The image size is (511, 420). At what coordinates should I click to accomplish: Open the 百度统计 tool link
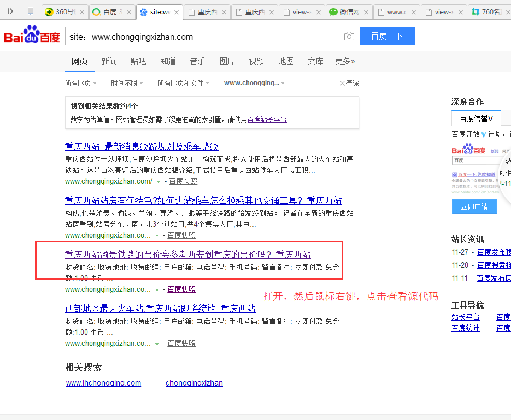pyautogui.click(x=466, y=328)
